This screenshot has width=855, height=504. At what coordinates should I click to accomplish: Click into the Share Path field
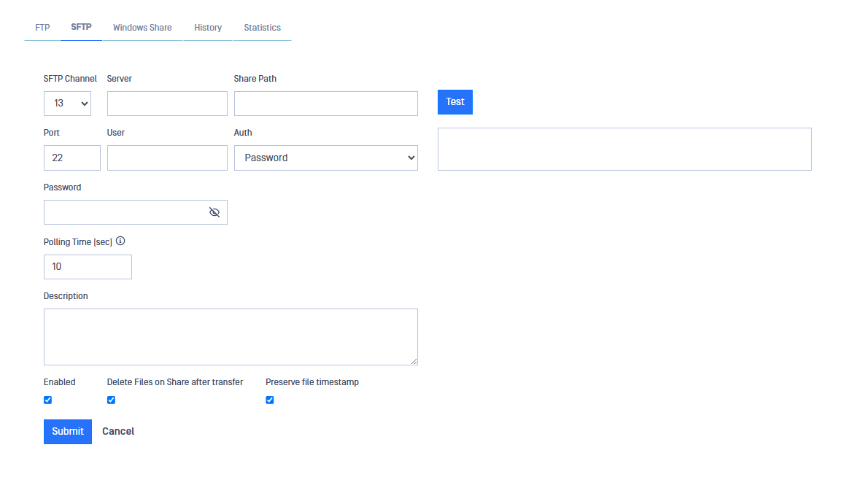326,104
